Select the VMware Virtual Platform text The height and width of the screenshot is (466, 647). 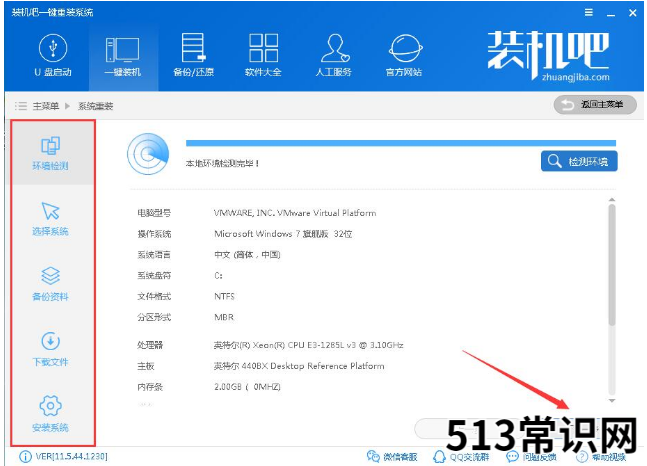[295, 213]
